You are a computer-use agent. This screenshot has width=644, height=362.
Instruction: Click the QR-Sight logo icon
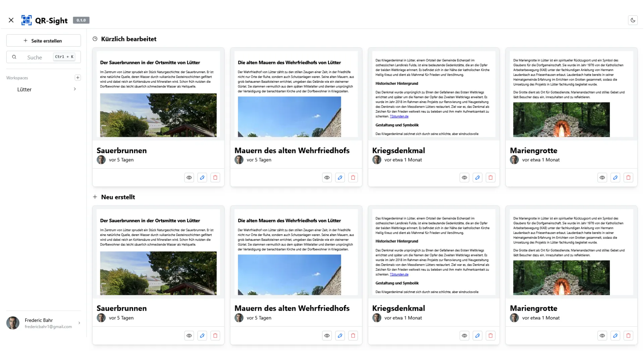pos(27,20)
